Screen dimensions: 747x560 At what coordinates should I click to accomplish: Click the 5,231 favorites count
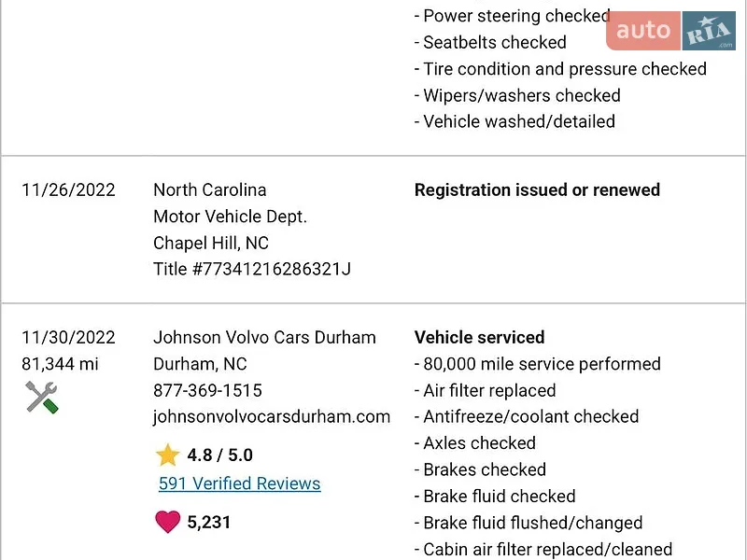pos(208,523)
